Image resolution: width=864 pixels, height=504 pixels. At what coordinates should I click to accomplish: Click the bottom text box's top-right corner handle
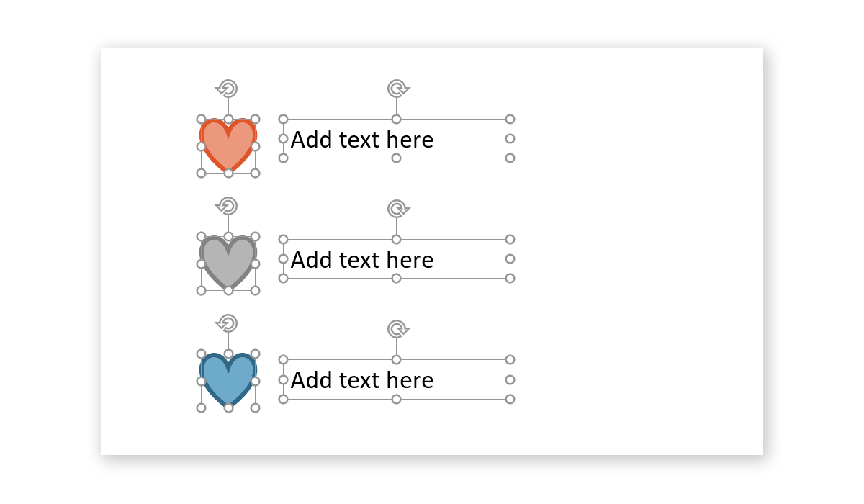coord(510,360)
